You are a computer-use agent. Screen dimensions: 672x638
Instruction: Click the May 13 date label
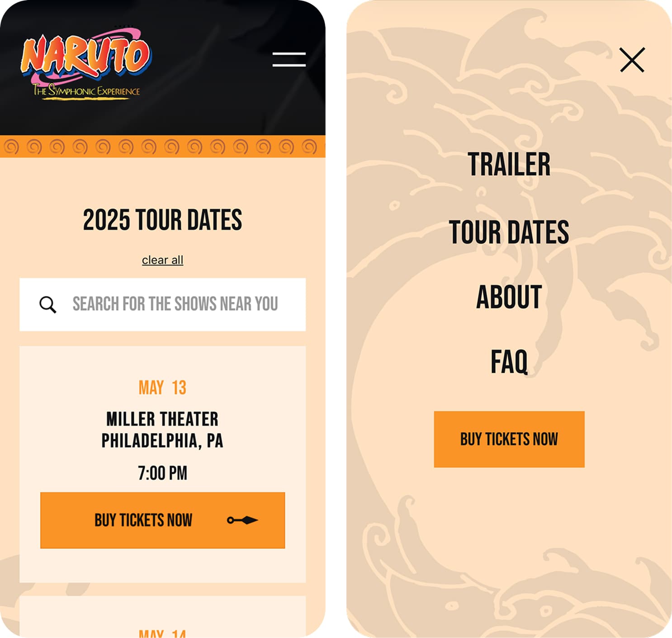(x=162, y=388)
